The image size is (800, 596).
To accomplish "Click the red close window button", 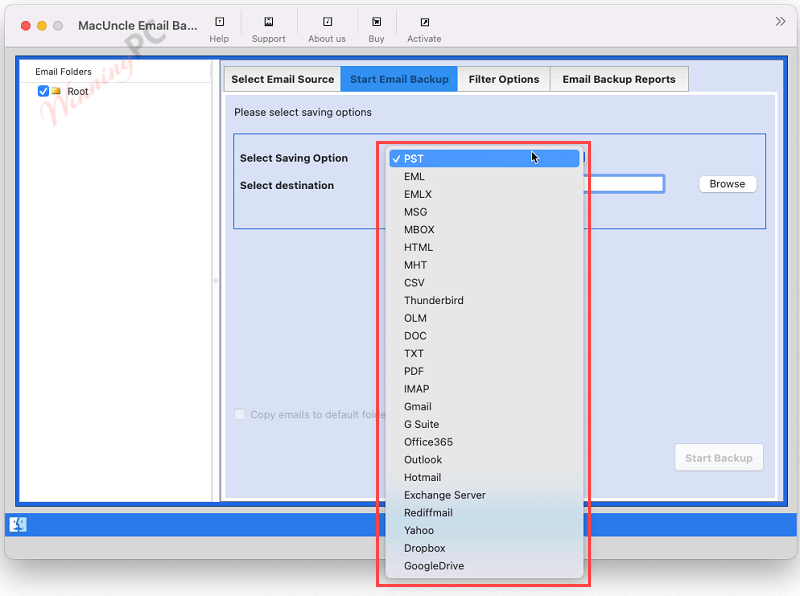I will pyautogui.click(x=26, y=26).
